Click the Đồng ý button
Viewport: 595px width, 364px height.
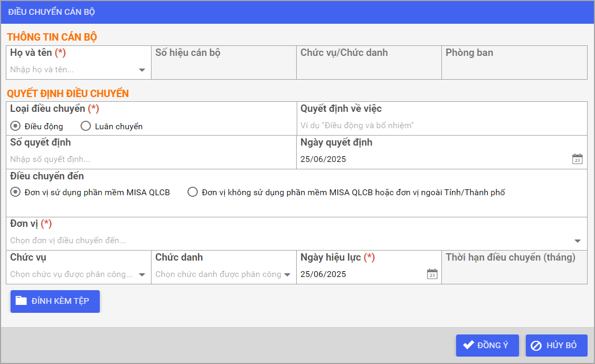click(487, 346)
